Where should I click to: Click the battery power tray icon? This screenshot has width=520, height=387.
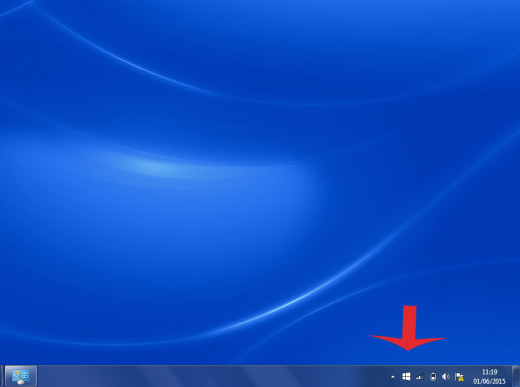click(433, 377)
